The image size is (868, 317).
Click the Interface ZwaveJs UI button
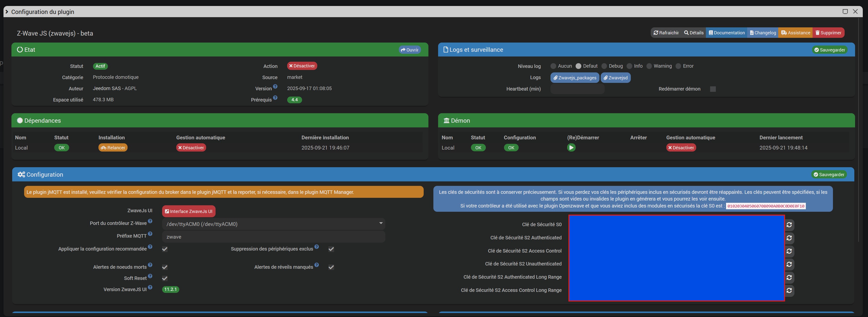pyautogui.click(x=189, y=211)
